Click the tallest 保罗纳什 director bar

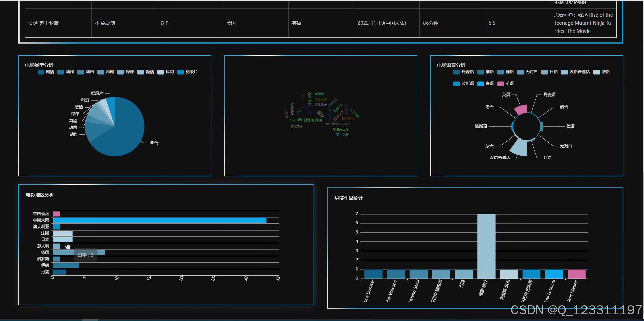point(486,246)
